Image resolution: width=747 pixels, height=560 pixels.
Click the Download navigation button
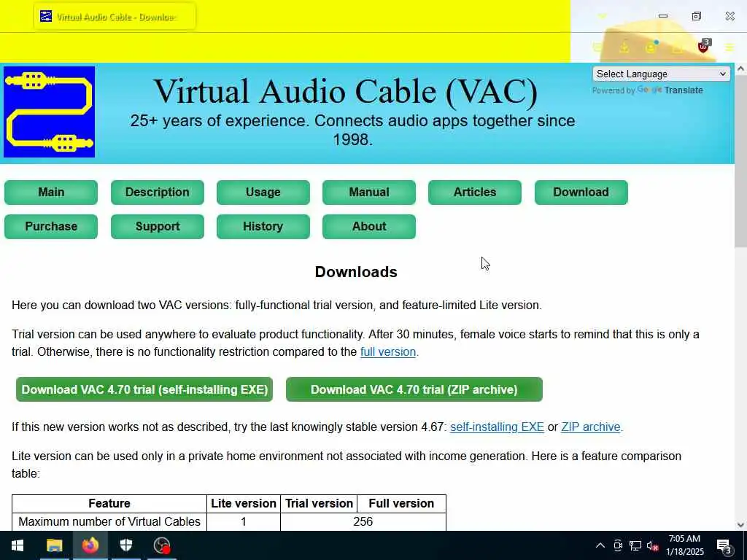[581, 192]
